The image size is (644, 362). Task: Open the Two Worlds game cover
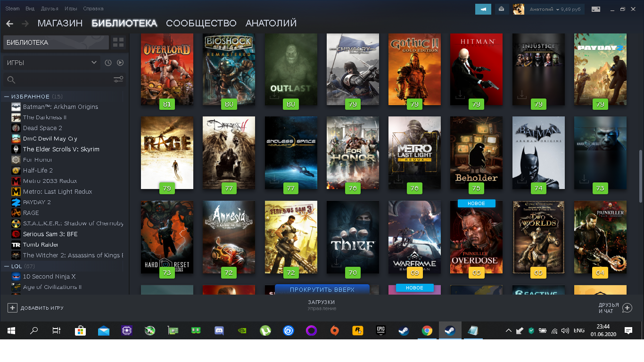[538, 237]
